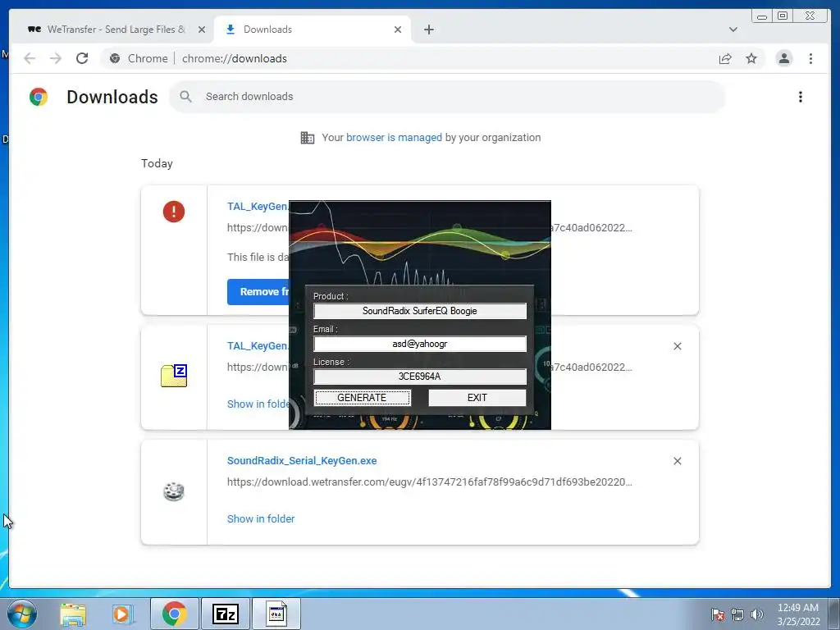Viewport: 840px width, 630px height.
Task: Open first TAL_KeyGen flagged download link
Action: (258, 207)
